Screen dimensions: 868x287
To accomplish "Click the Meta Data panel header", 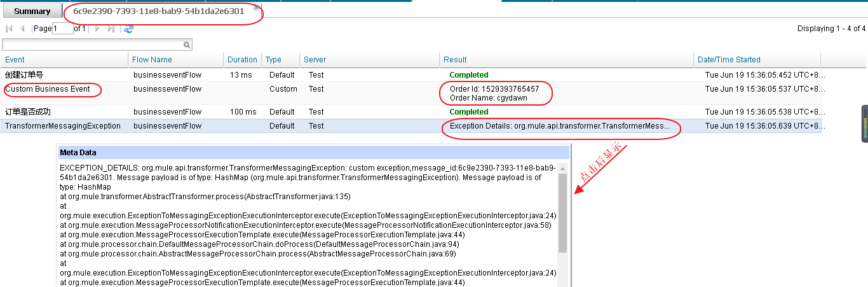I will [x=313, y=153].
